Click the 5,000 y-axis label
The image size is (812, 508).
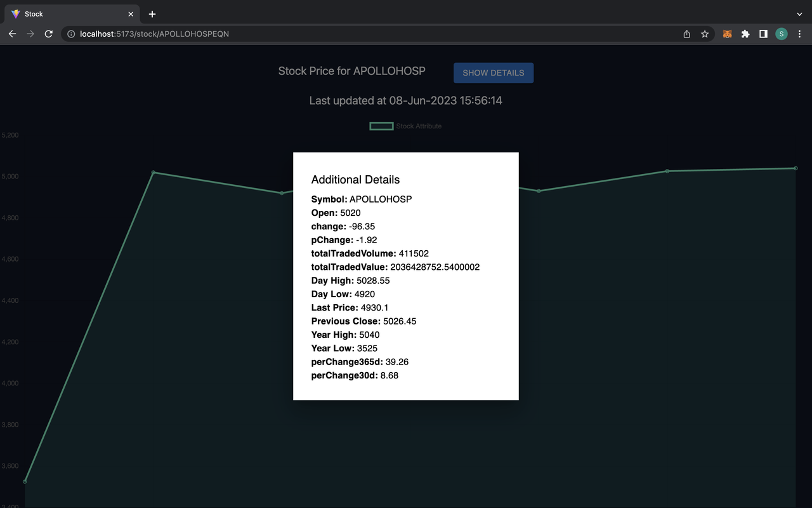point(10,177)
